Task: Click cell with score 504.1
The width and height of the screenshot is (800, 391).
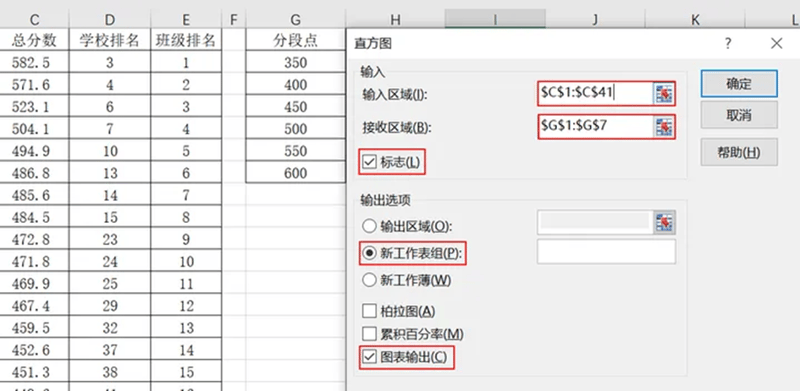Action: [x=34, y=128]
